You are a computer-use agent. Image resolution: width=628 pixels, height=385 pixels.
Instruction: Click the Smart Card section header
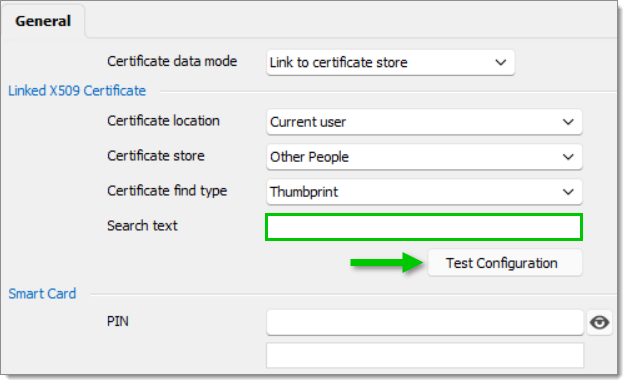point(42,294)
